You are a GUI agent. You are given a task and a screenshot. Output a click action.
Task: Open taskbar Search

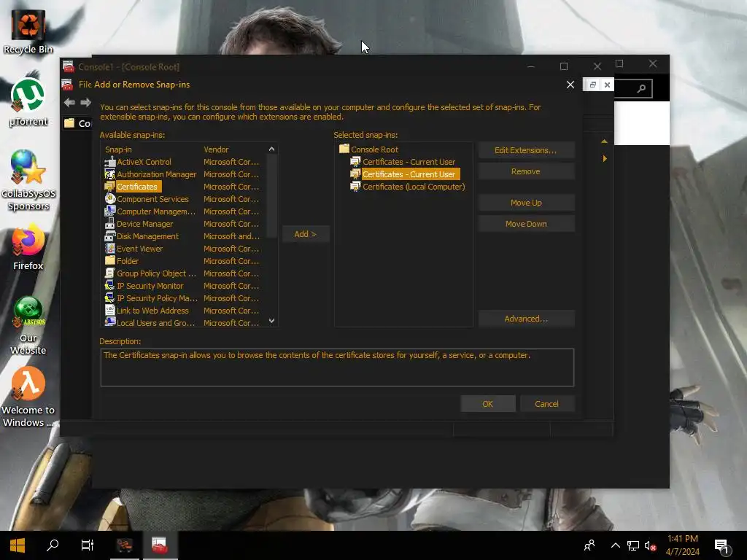[53, 545]
